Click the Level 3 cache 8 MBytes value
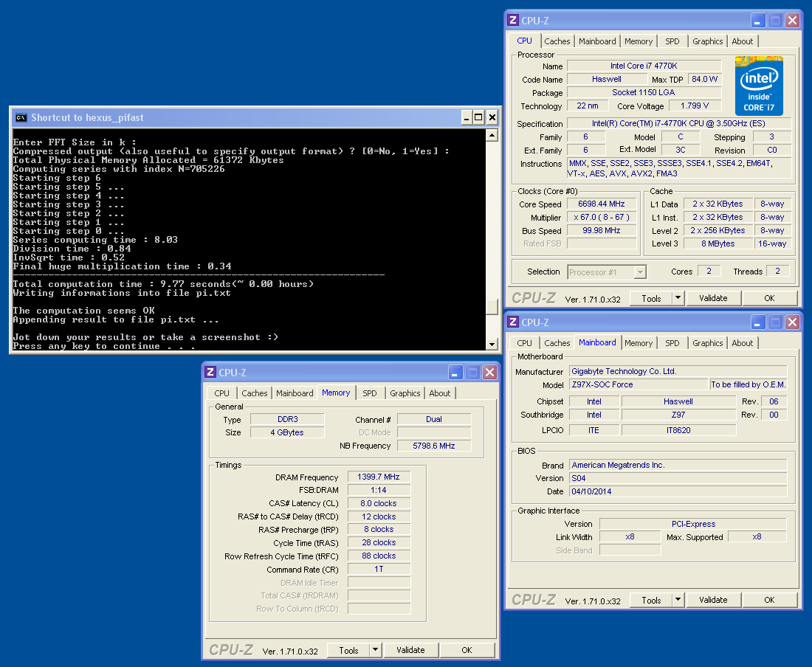This screenshot has height=667, width=812. [718, 243]
